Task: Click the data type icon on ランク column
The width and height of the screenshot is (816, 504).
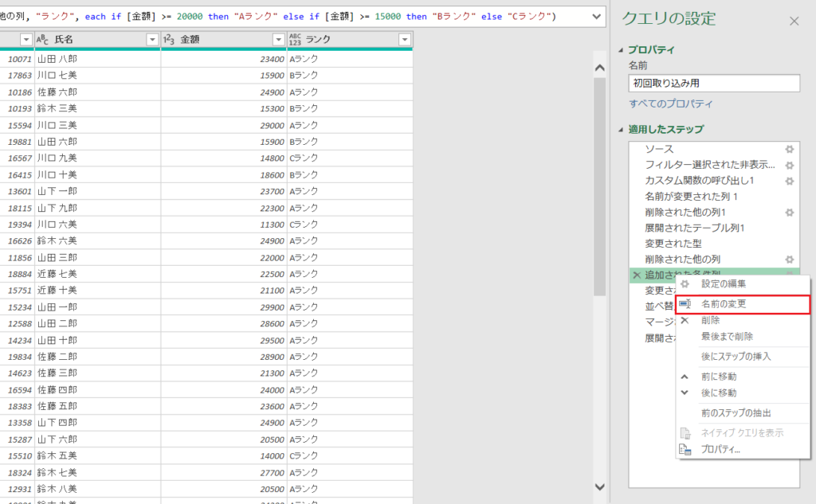Action: (x=295, y=38)
